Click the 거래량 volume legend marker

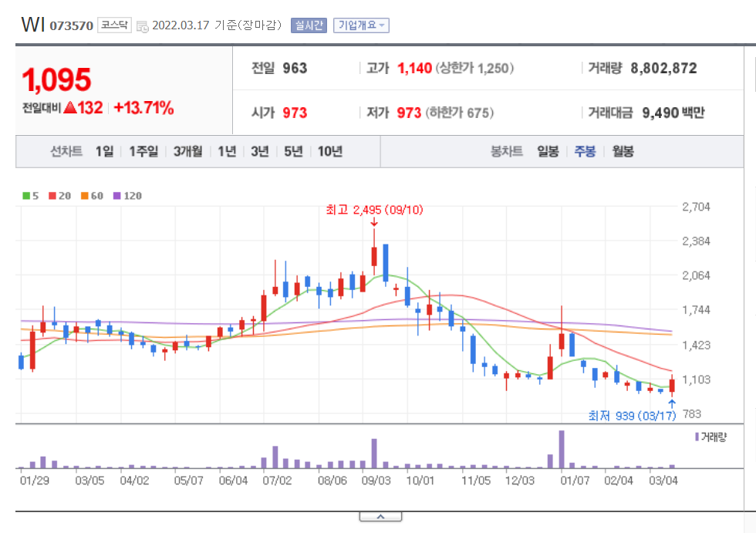697,437
